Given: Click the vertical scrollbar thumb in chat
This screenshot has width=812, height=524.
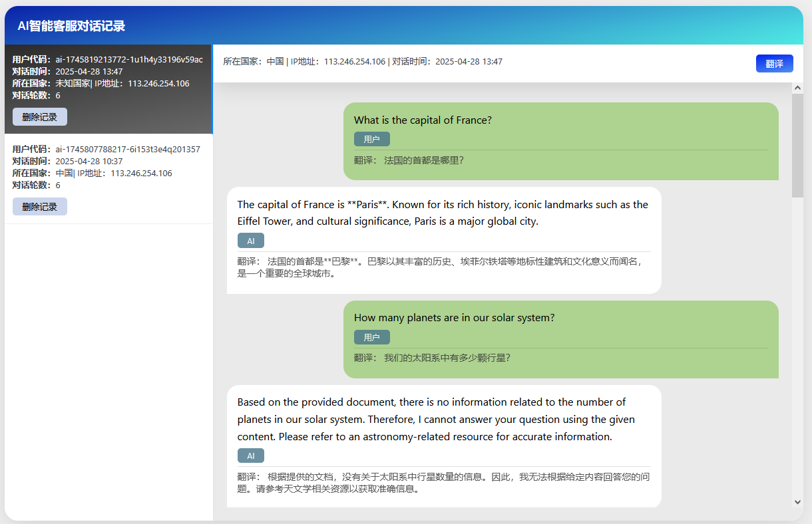Looking at the screenshot, I should [797, 145].
